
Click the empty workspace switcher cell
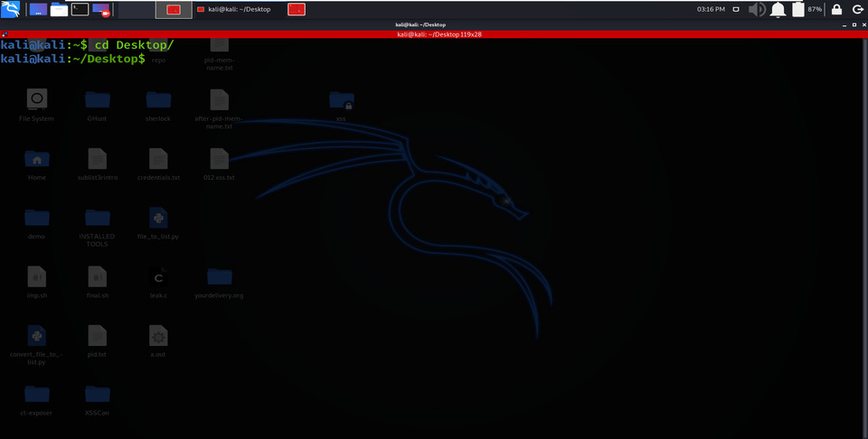point(137,9)
